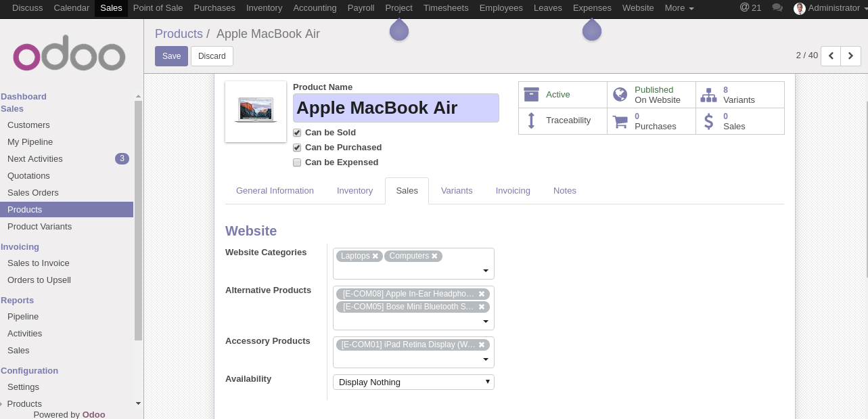Remove iPad Retina Display accessory product

[x=482, y=345]
